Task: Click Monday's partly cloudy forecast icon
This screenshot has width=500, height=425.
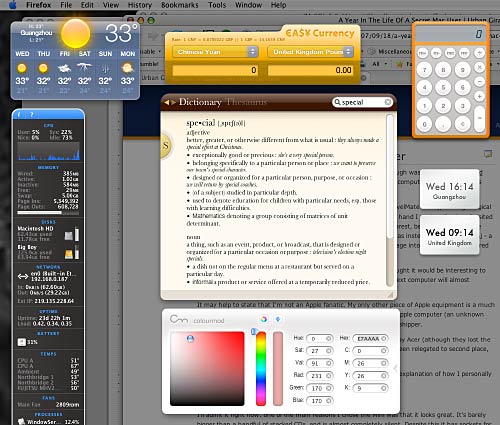Action: [127, 68]
